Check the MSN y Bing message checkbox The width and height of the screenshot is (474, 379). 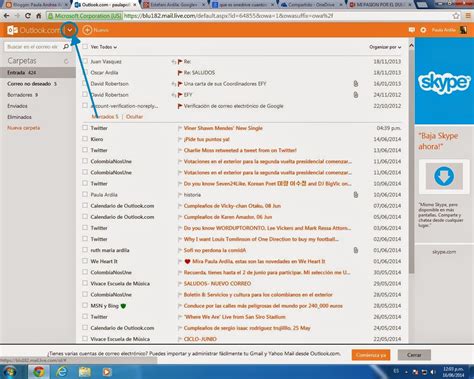coord(85,305)
